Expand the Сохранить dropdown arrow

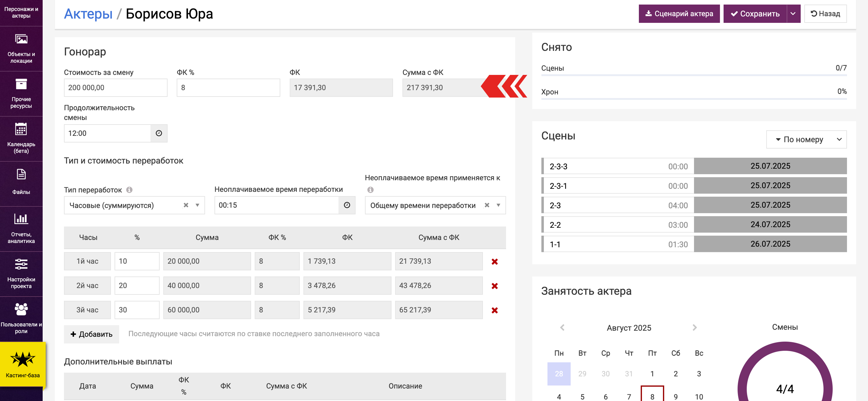pos(794,14)
